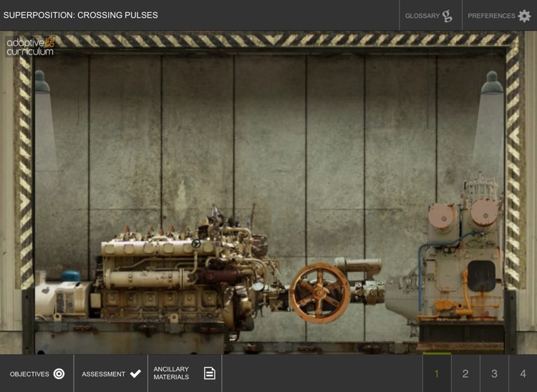Viewport: 537px width, 392px height.
Task: Open Preferences
Action: point(499,16)
